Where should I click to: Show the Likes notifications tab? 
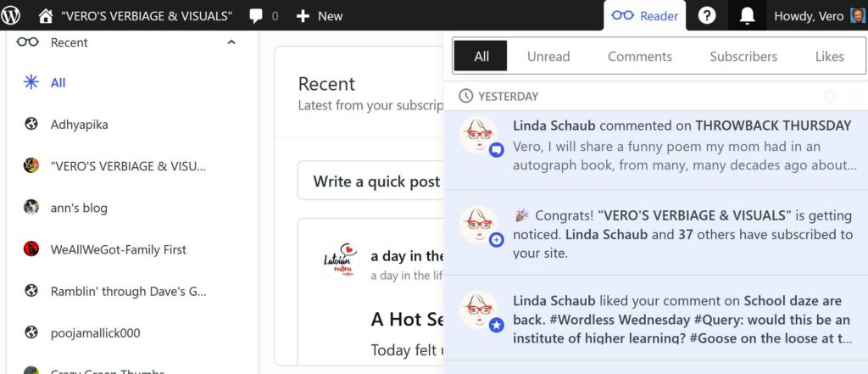coord(829,56)
